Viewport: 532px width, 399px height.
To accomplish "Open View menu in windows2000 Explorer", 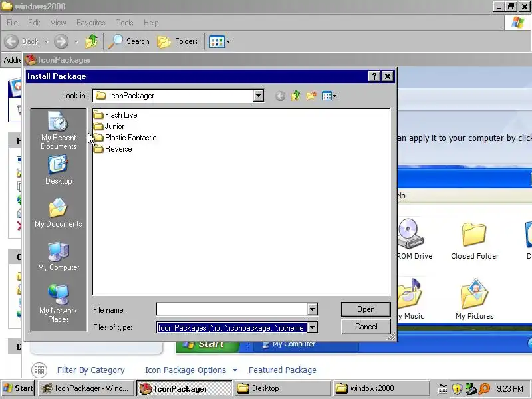I will coord(58,23).
